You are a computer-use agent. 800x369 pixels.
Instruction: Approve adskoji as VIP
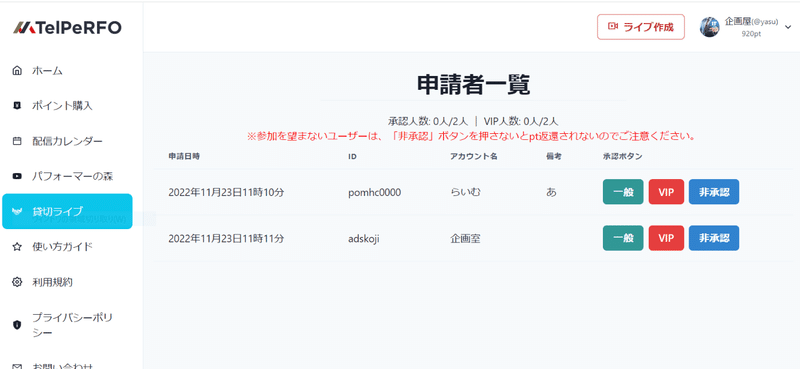(666, 238)
